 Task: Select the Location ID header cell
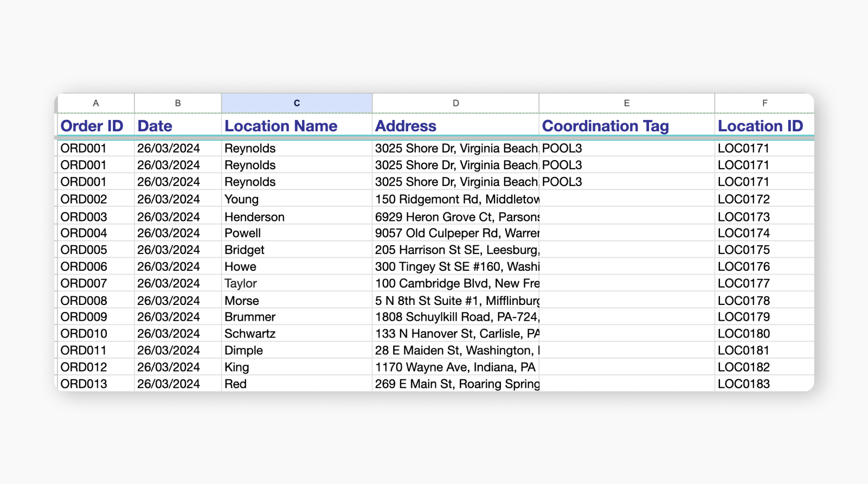click(760, 126)
